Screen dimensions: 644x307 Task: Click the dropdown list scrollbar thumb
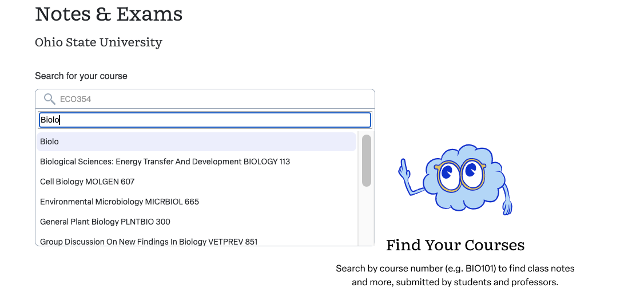click(367, 160)
